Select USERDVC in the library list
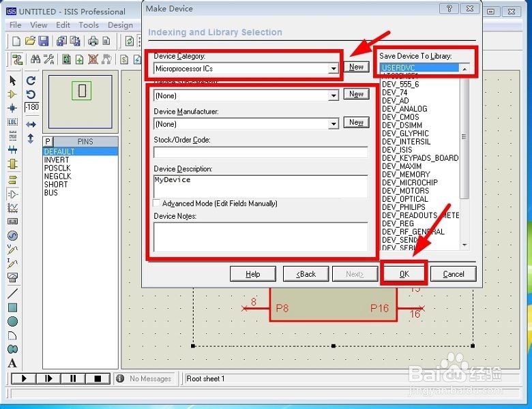Screen dimensions: 532x409 click(419, 67)
